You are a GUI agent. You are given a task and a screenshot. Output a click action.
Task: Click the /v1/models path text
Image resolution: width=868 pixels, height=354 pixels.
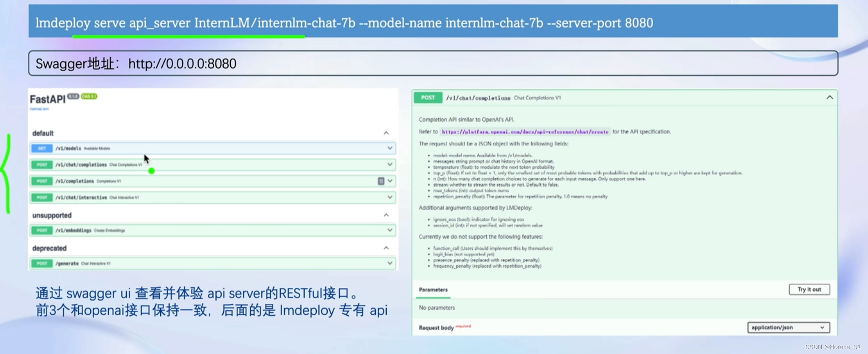(x=68, y=149)
